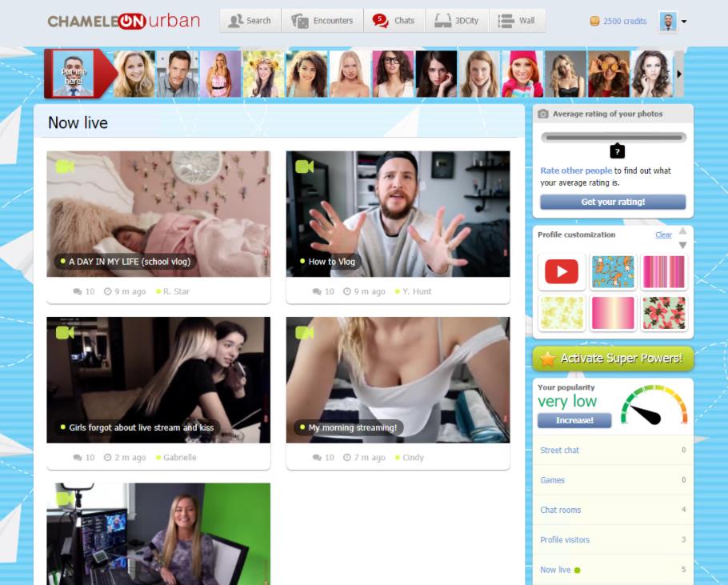
Task: Open the Wall feed
Action: click(517, 21)
